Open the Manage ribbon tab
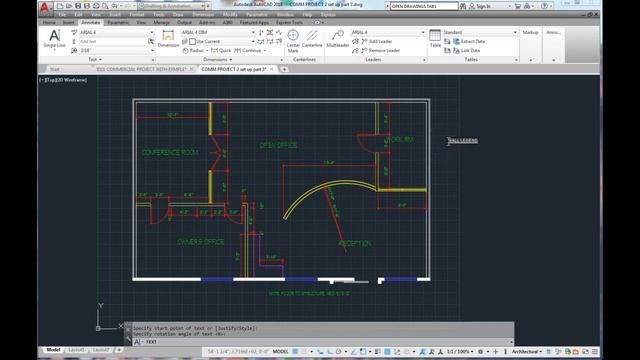Image resolution: width=640 pixels, height=360 pixels. (x=161, y=22)
